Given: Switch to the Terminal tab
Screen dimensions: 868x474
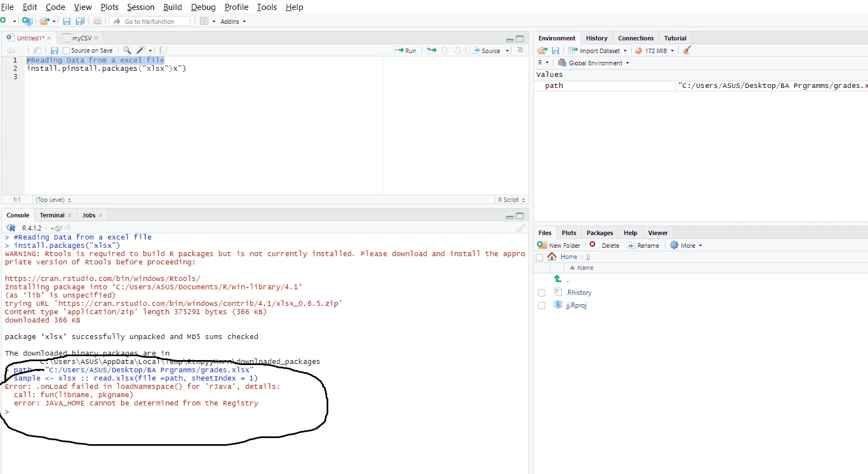Looking at the screenshot, I should click(x=52, y=215).
